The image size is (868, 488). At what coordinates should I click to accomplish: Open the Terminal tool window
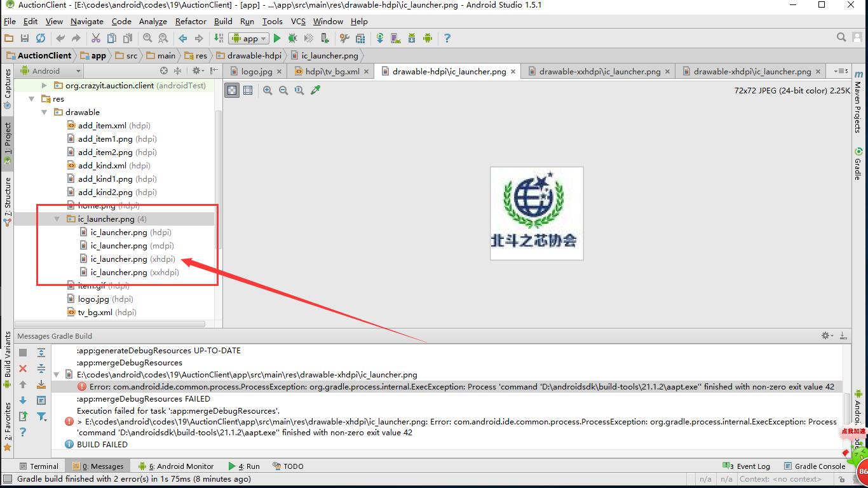click(x=39, y=466)
